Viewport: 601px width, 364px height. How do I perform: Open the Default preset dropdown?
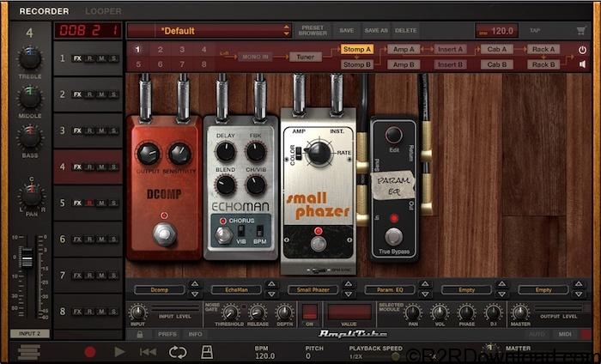point(209,31)
